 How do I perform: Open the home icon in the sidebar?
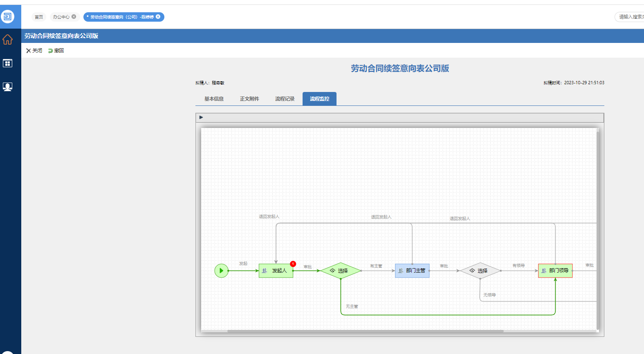[x=7, y=40]
